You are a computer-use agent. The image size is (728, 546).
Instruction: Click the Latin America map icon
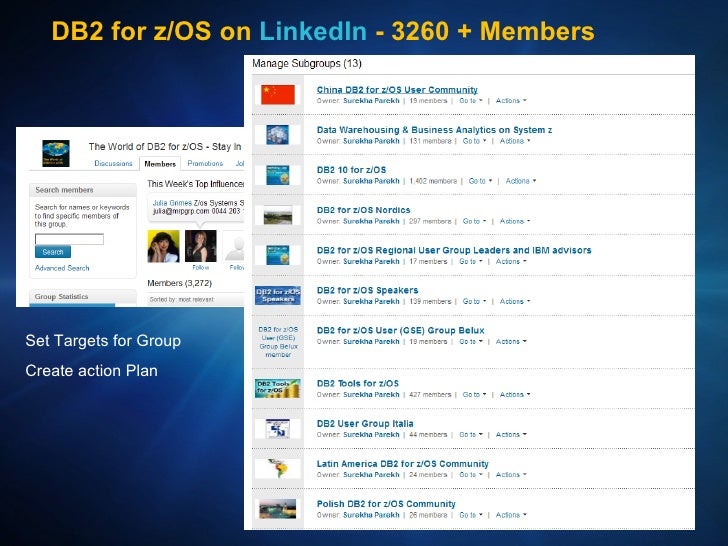pyautogui.click(x=278, y=468)
